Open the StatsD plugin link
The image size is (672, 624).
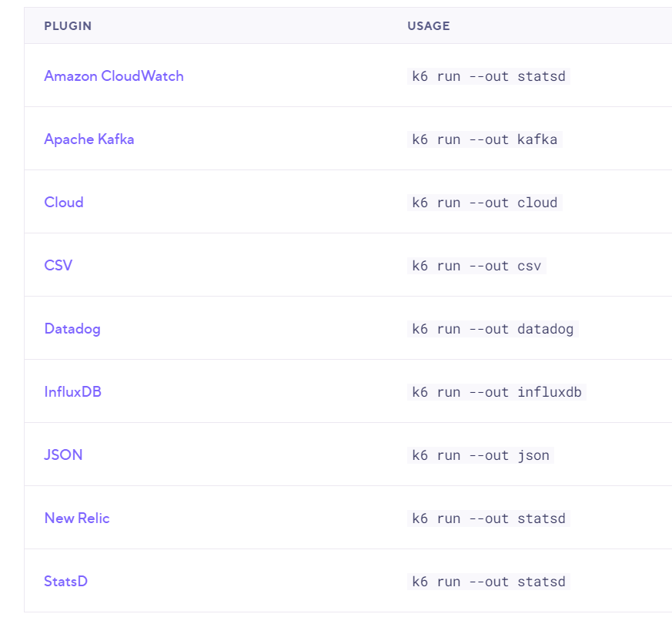click(x=66, y=581)
